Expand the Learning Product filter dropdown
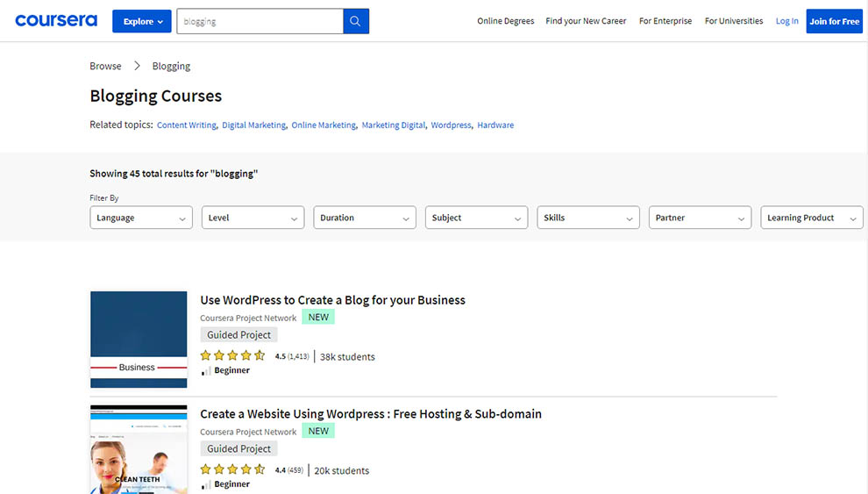This screenshot has height=494, width=868. (812, 218)
